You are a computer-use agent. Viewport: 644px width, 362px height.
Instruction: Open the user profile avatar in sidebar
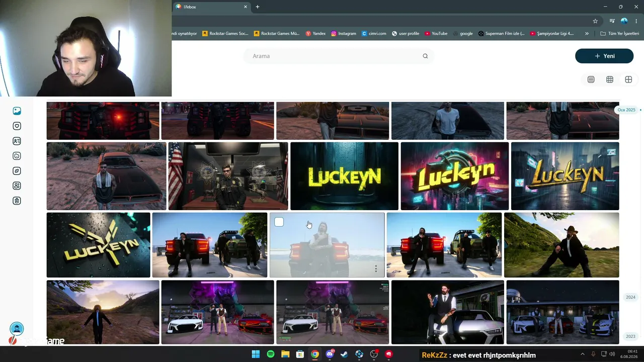click(x=17, y=329)
